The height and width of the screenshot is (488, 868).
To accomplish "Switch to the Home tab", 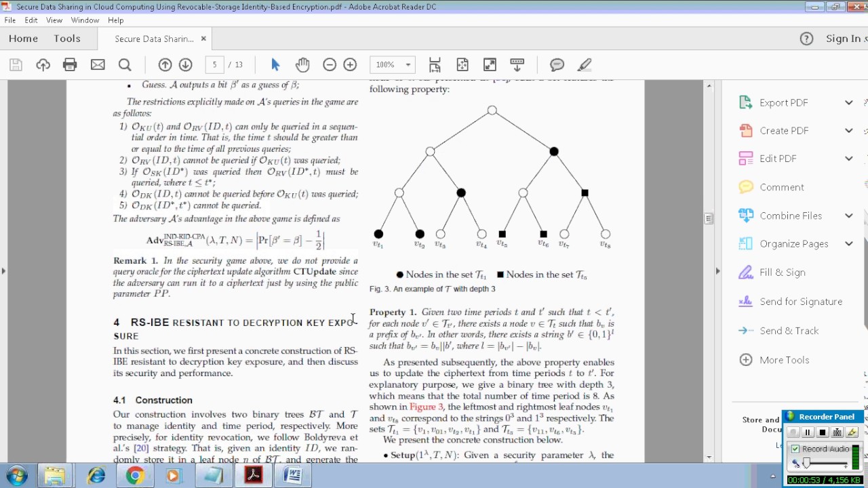I will [23, 39].
